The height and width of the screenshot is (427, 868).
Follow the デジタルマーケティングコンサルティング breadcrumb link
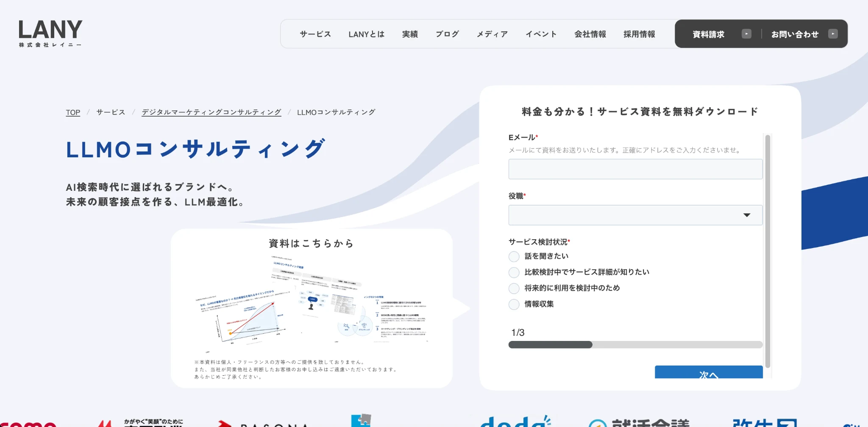211,112
